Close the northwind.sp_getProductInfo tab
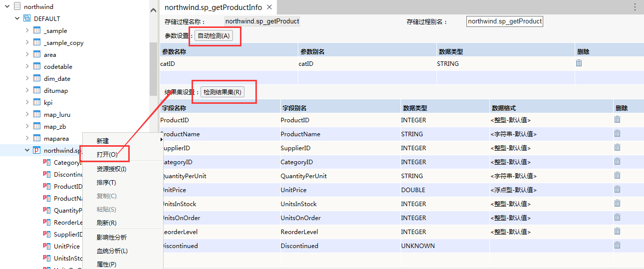 coord(269,7)
